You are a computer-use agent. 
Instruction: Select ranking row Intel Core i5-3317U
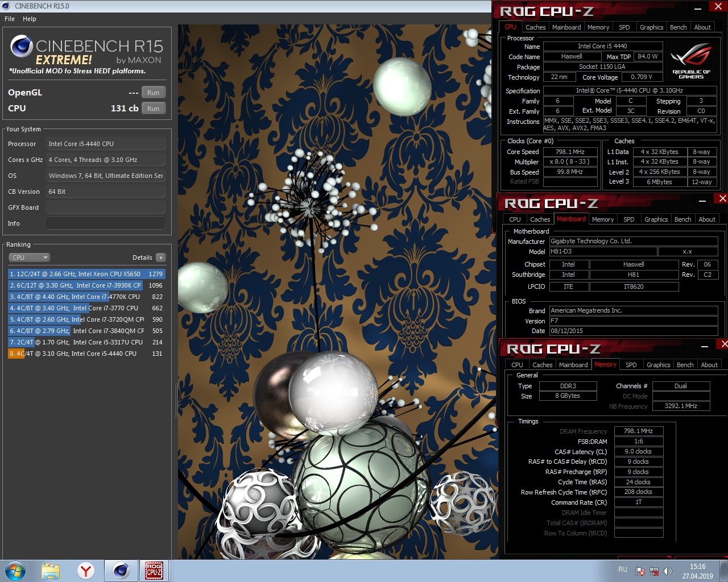(86, 342)
